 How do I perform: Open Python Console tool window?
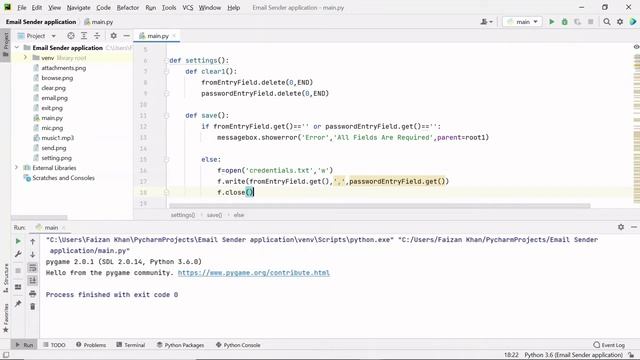click(238, 345)
